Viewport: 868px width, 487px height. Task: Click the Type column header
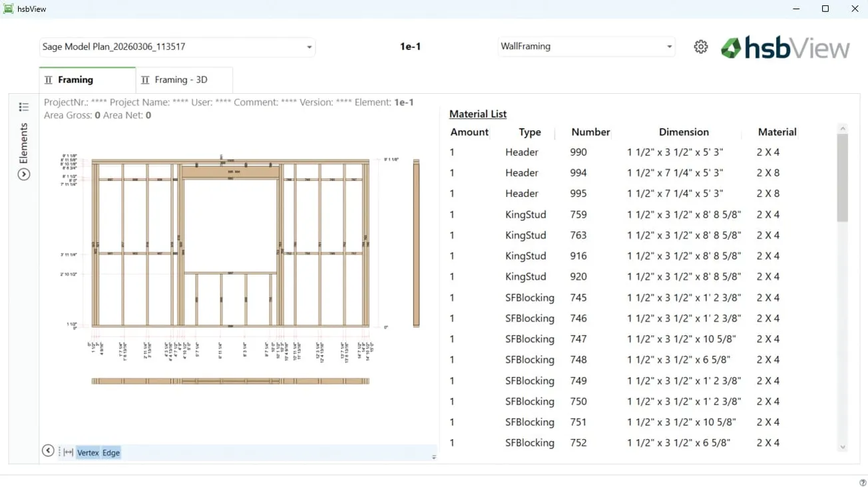click(x=530, y=132)
